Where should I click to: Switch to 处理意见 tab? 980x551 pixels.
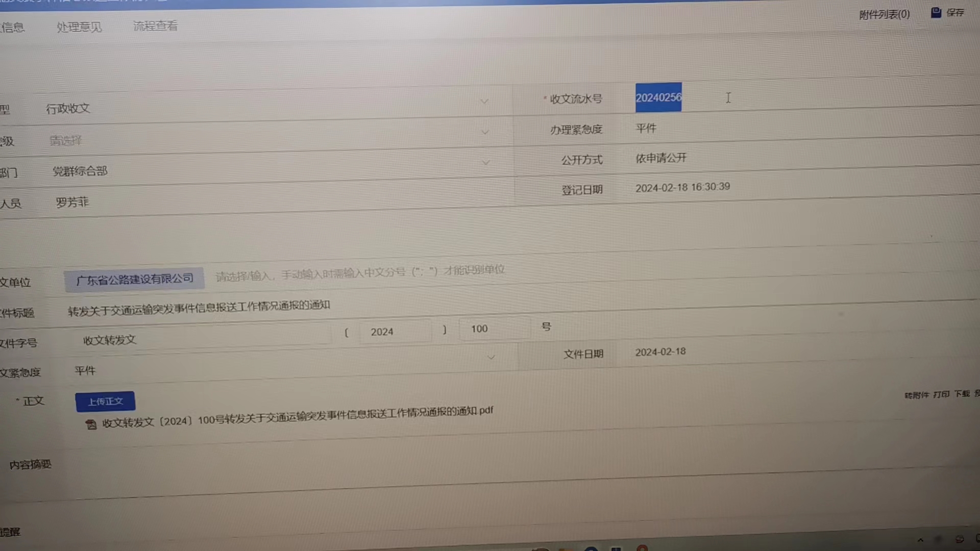[x=79, y=27]
